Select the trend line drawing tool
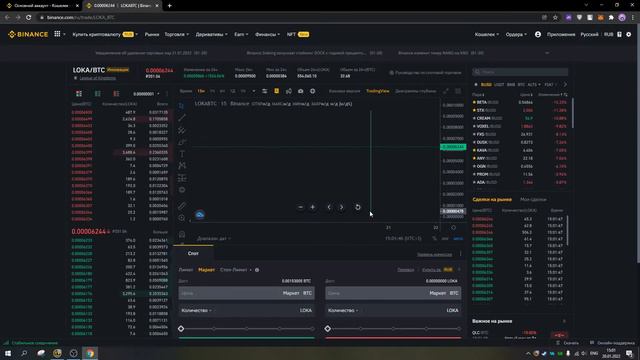Screen dimensions: 640x360 [x=182, y=118]
